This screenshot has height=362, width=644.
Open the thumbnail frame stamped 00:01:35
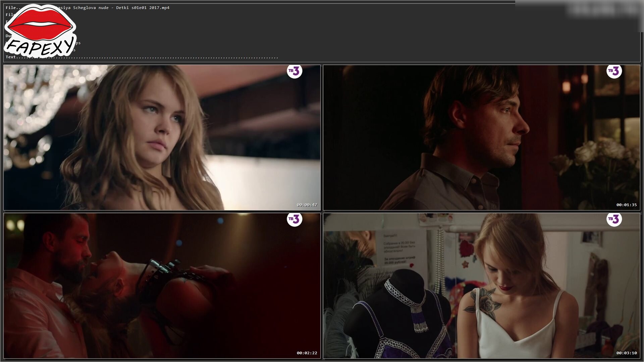[482, 138]
